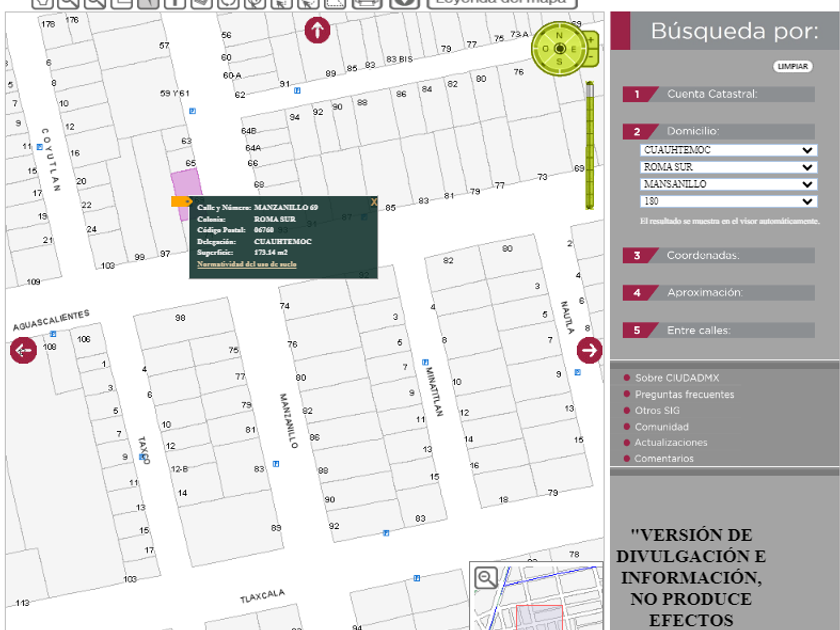Click parcel label 73 A
This screenshot has height=630, width=840.
pyautogui.click(x=519, y=34)
